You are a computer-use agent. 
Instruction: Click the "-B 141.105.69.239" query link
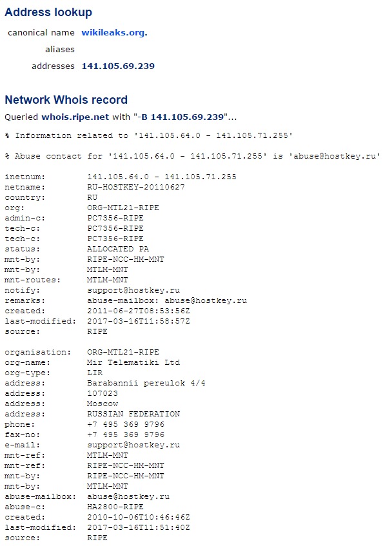(181, 117)
